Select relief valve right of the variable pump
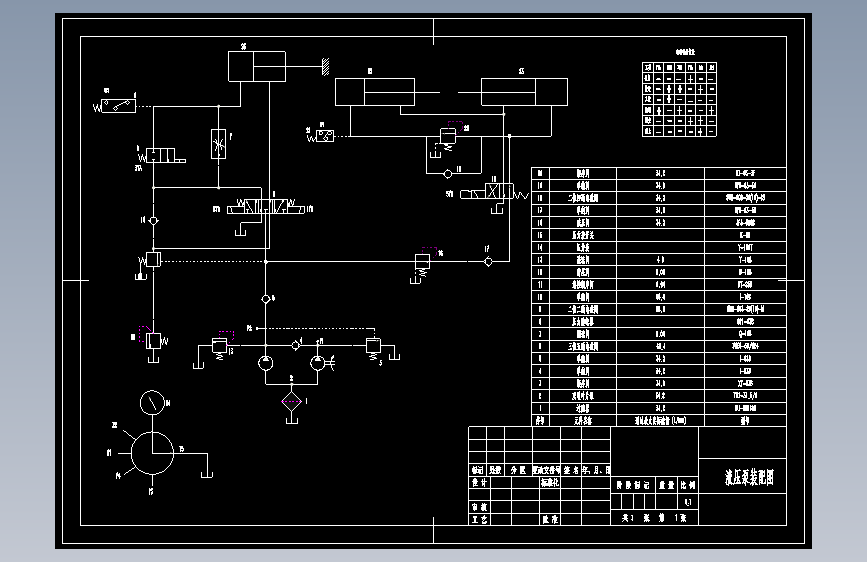This screenshot has width=867, height=562. click(373, 346)
